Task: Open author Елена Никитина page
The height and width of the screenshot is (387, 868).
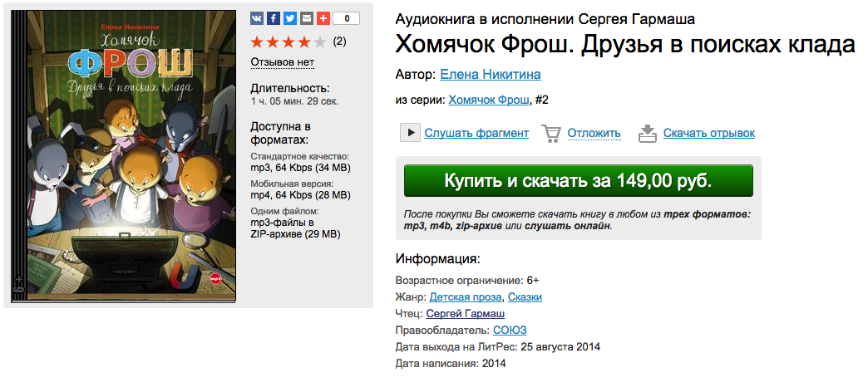Action: click(x=491, y=74)
